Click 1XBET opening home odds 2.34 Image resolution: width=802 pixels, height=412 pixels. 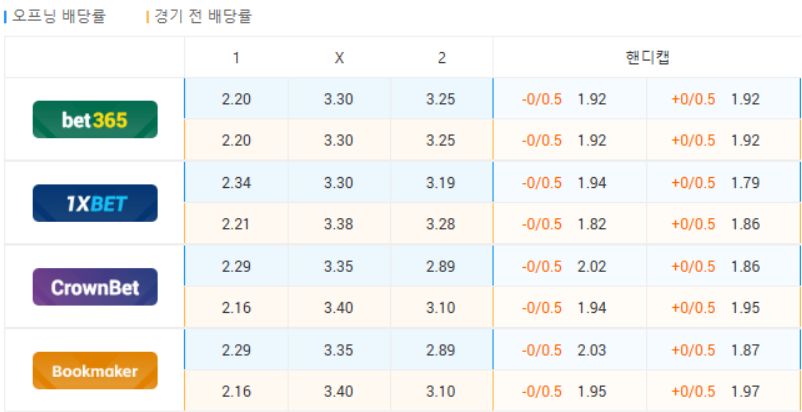click(236, 183)
